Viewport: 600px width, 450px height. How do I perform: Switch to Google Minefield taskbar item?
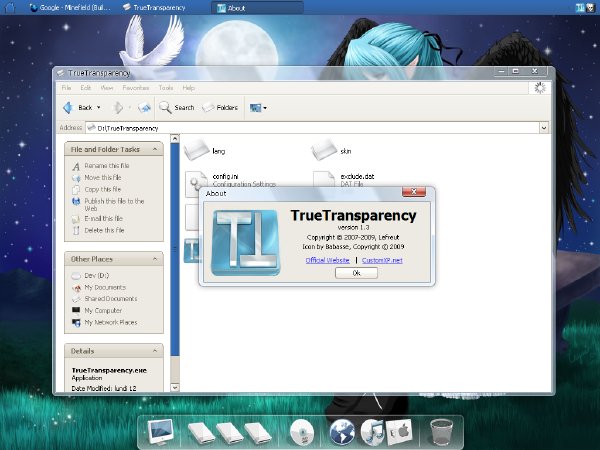click(70, 7)
